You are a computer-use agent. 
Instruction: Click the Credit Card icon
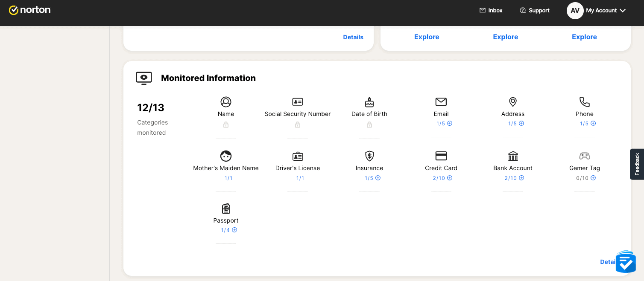coord(441,156)
